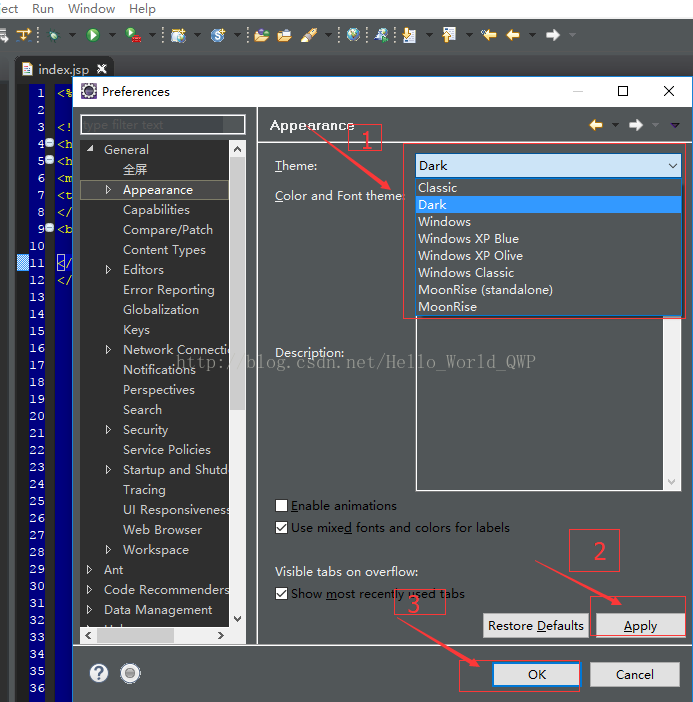Click the Open Task folder icon
This screenshot has width=693, height=702.
tap(284, 35)
